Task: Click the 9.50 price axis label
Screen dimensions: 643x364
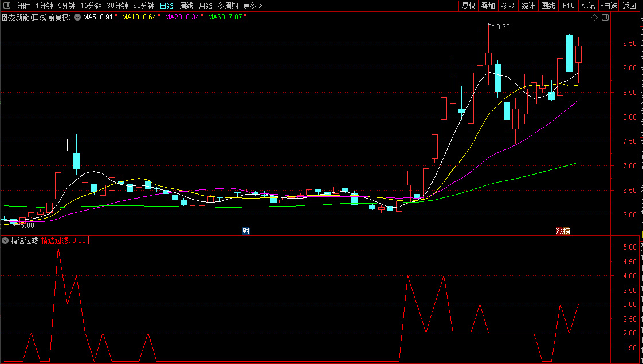Action: click(x=631, y=43)
